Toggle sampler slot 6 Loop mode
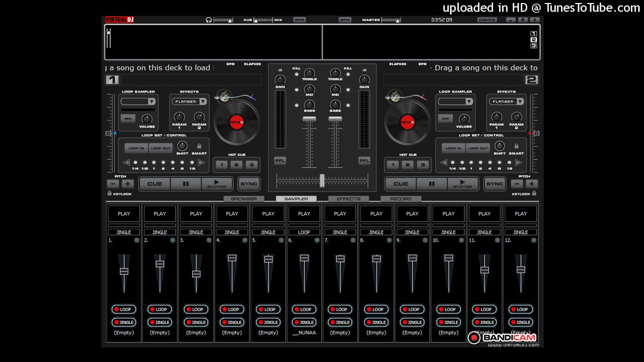The width and height of the screenshot is (644, 362). pyautogui.click(x=303, y=309)
